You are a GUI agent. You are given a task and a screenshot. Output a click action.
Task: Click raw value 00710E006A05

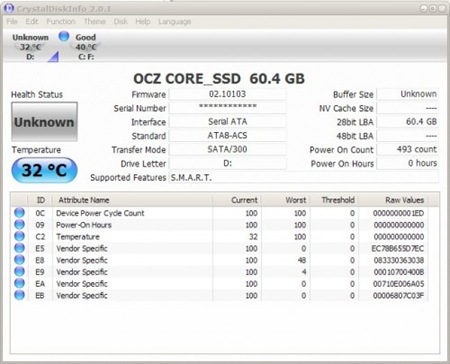click(399, 284)
